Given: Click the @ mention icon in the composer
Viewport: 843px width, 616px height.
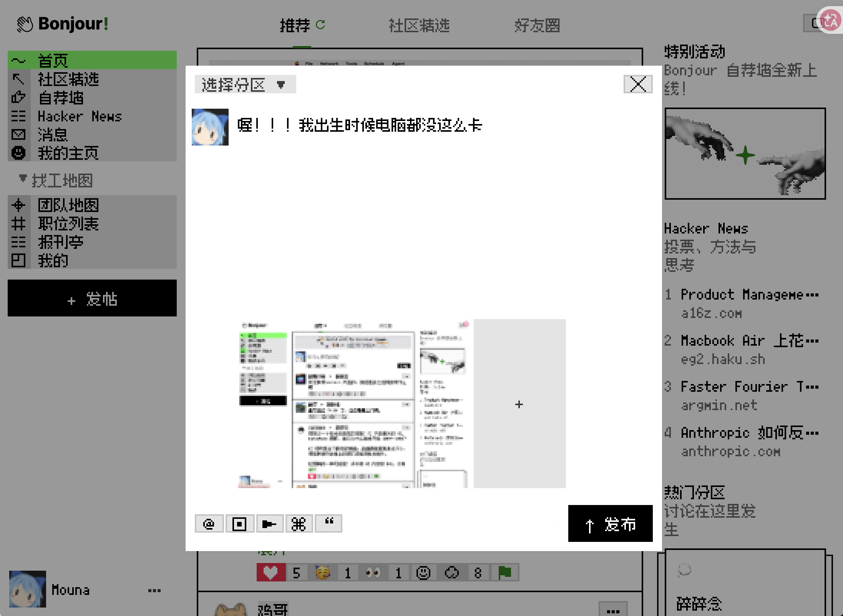Looking at the screenshot, I should click(x=209, y=524).
